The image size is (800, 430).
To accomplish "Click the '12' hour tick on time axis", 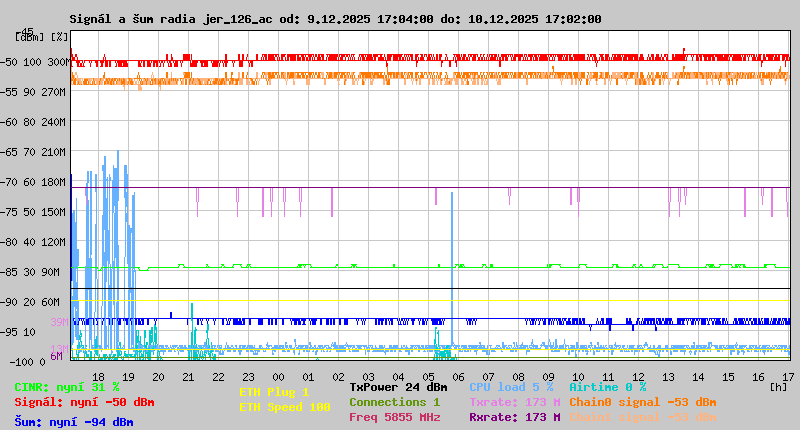I will coord(638,375).
